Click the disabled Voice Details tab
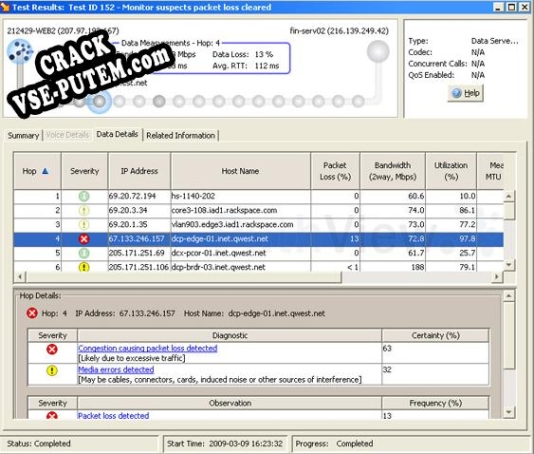The height and width of the screenshot is (454, 534). pyautogui.click(x=67, y=135)
